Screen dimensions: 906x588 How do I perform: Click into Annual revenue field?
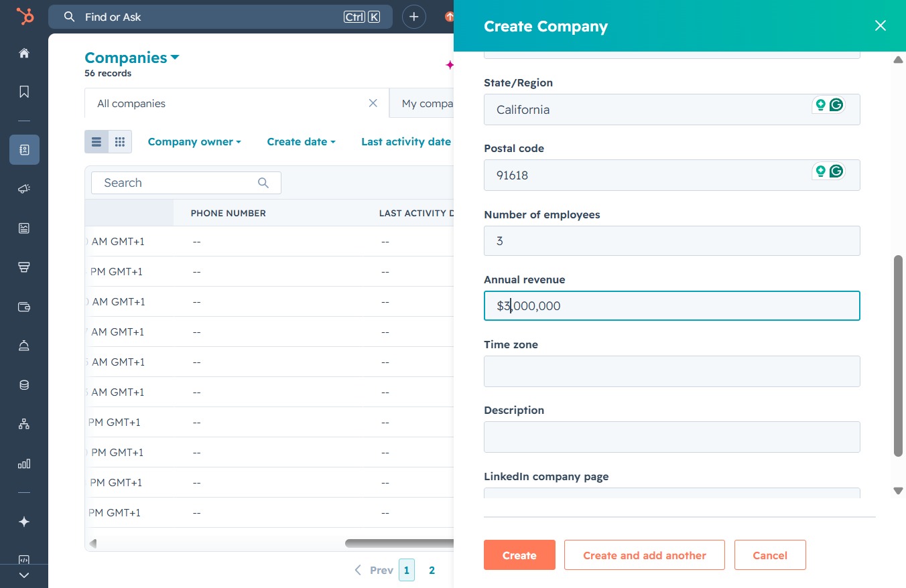(671, 305)
